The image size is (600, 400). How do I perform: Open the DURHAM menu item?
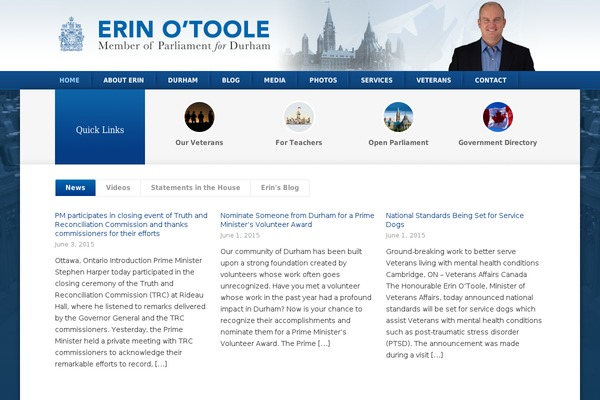coord(183,80)
